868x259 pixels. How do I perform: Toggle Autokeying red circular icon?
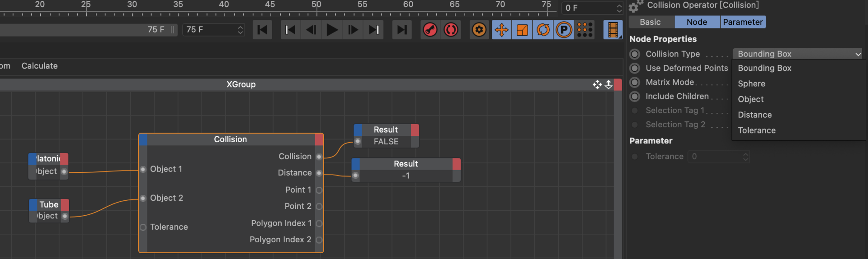point(451,30)
